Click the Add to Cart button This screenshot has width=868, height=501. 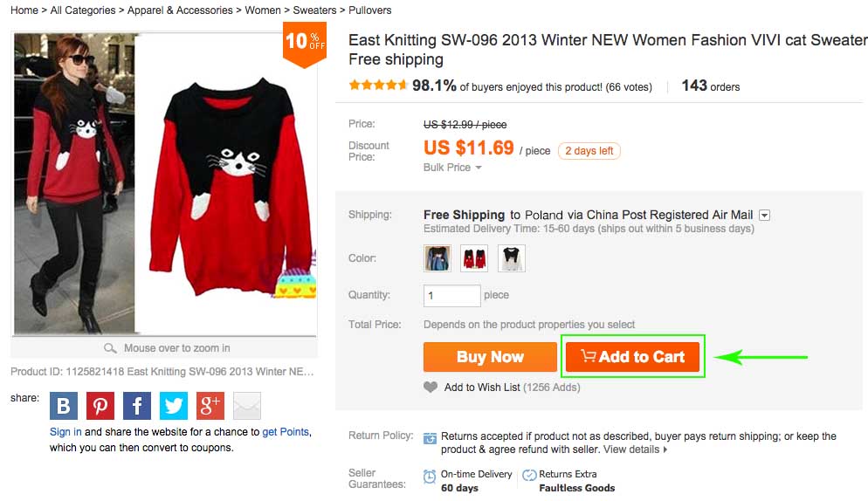[632, 357]
